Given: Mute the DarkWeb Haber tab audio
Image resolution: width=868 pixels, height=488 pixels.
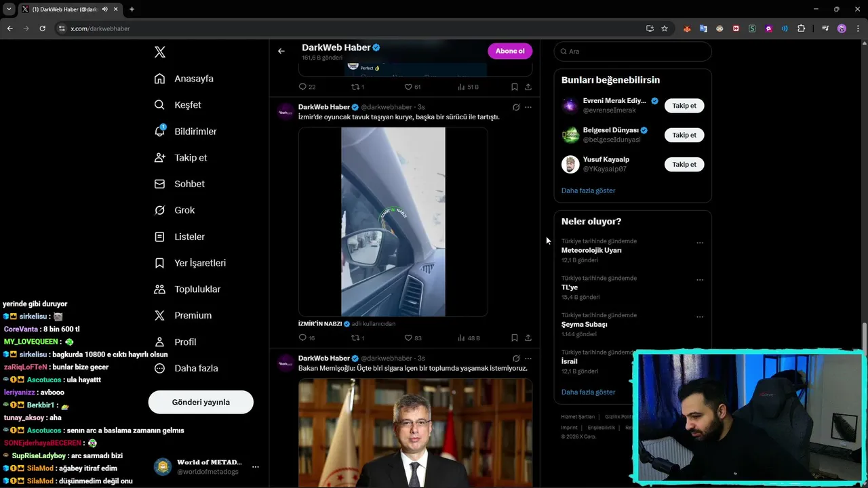Looking at the screenshot, I should (104, 9).
